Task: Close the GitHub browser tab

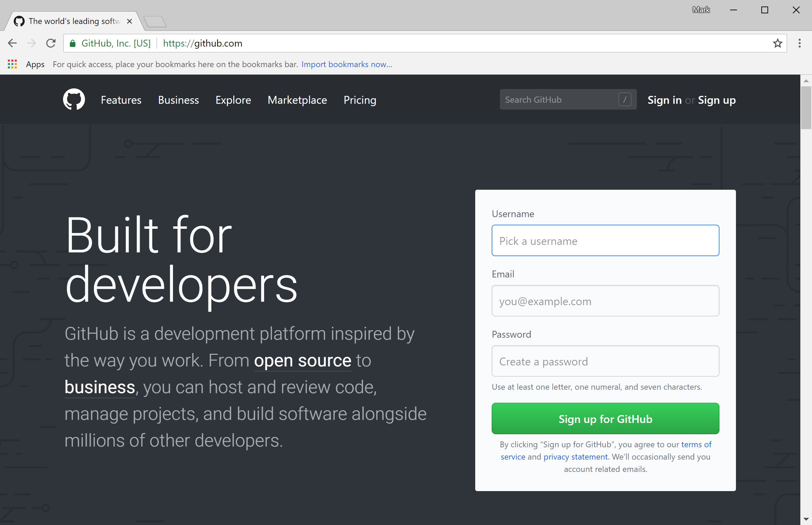Action: pyautogui.click(x=130, y=21)
